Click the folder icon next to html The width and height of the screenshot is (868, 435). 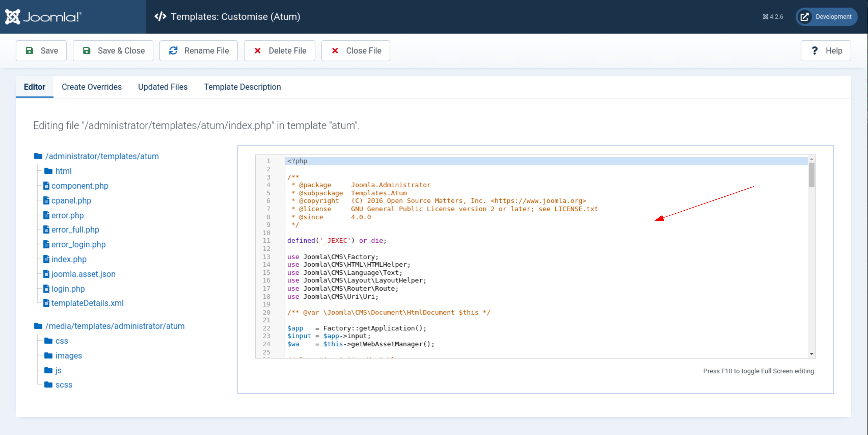click(49, 171)
